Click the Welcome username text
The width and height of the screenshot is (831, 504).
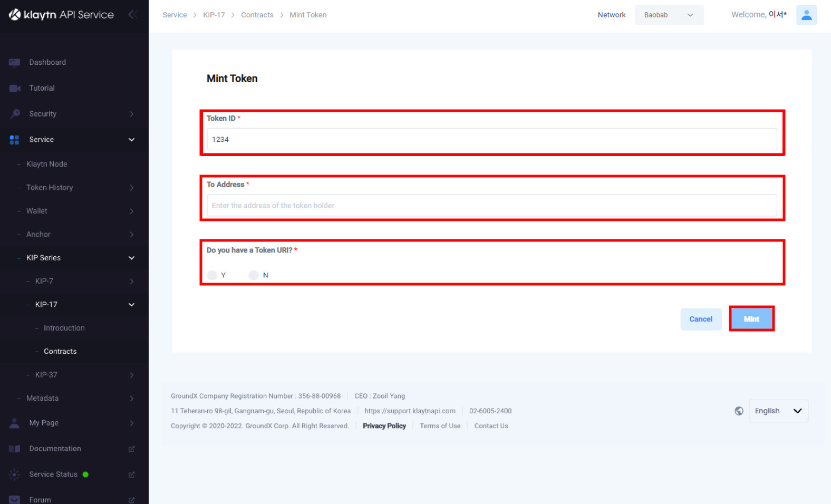coord(759,15)
